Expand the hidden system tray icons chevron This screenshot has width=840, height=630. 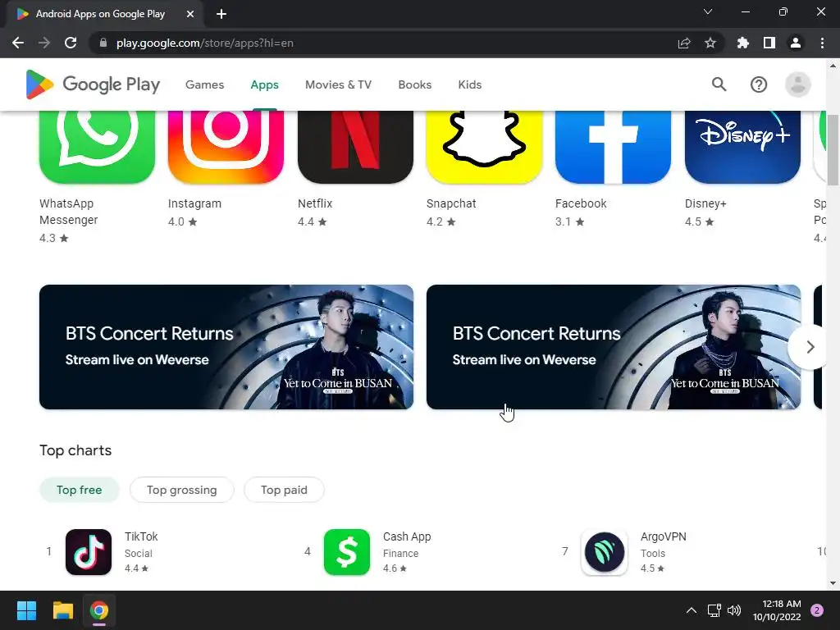[692, 610]
